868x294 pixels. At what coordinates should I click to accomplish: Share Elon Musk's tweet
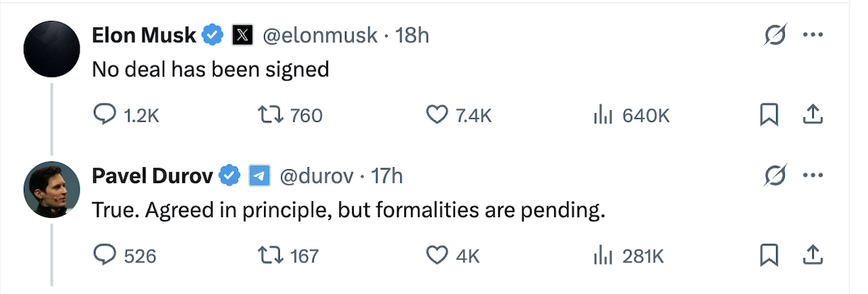pos(812,114)
